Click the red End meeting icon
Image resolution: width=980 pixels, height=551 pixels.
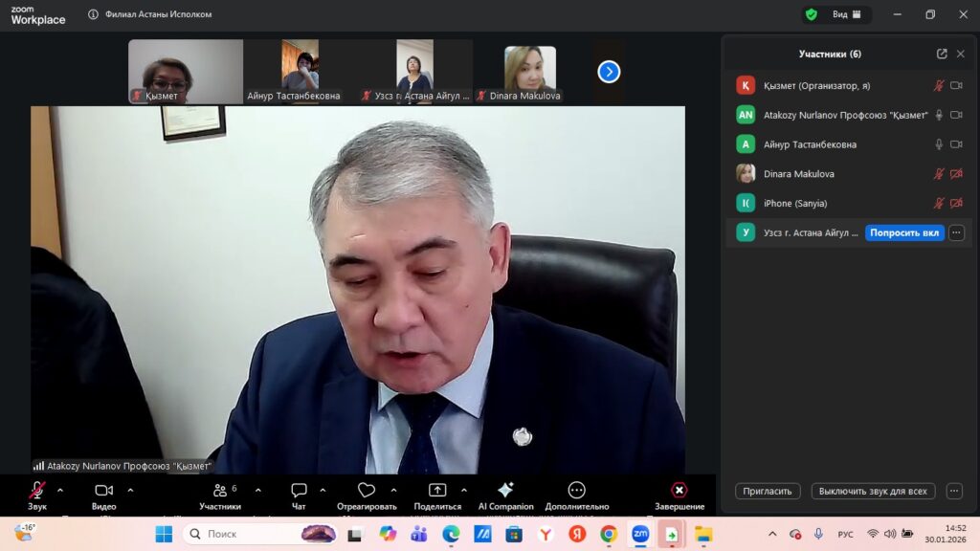[x=679, y=491]
